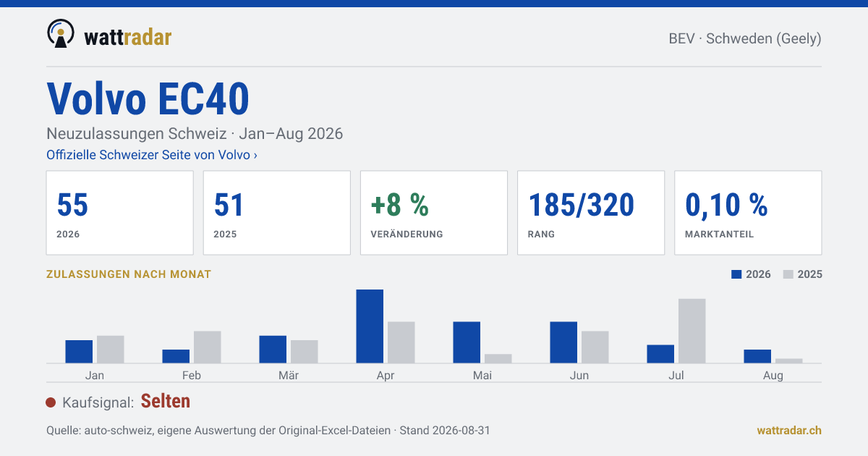Click the "BEV · Schweden (Geely)" label
The height and width of the screenshot is (456, 868).
coord(745,38)
